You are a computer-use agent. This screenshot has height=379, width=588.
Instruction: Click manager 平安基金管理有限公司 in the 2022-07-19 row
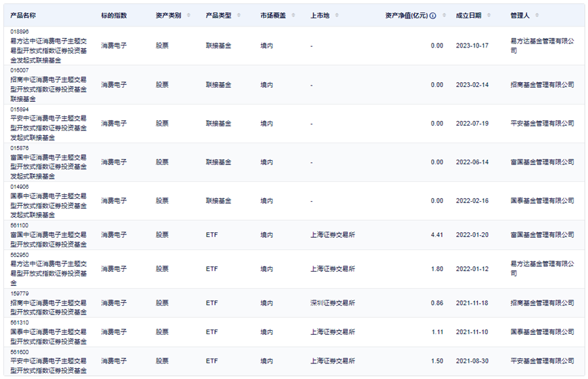[x=542, y=124]
